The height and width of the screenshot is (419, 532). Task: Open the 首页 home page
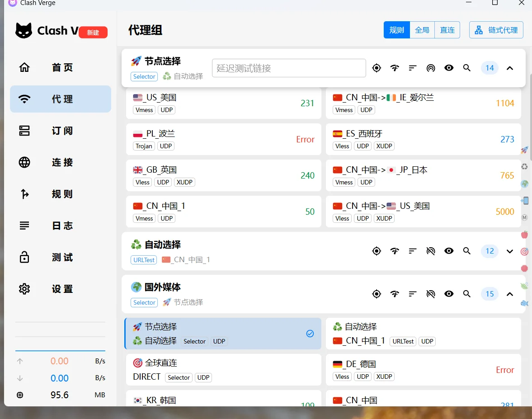(x=61, y=67)
